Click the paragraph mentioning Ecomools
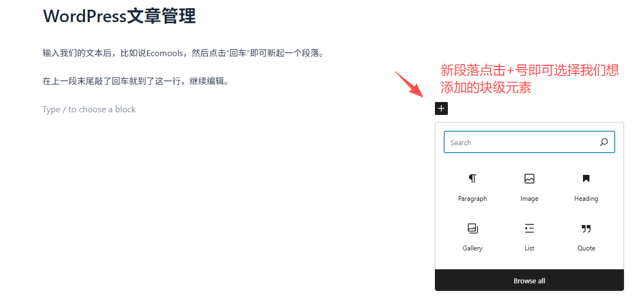Viewport: 644px width, 306px height. point(183,53)
